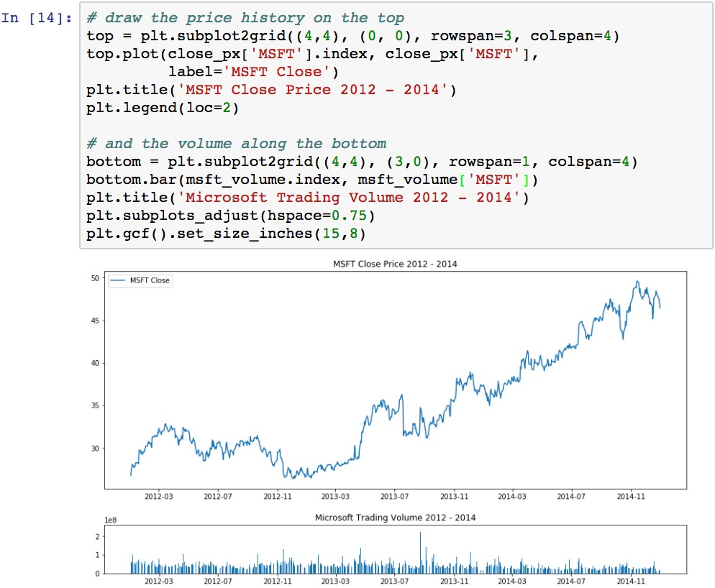Viewport: 715px width, 588px height.
Task: Click the 'MSFT Close' legend entry
Action: [140, 280]
